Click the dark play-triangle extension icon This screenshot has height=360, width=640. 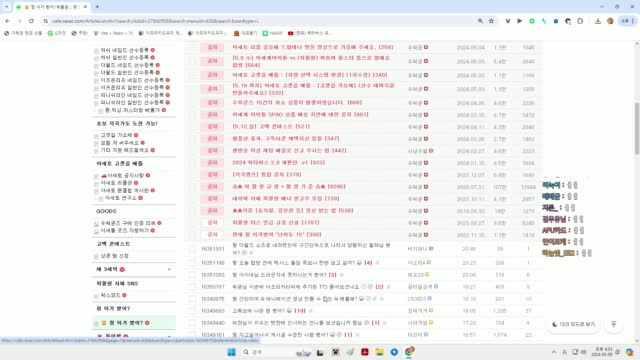tap(520, 21)
